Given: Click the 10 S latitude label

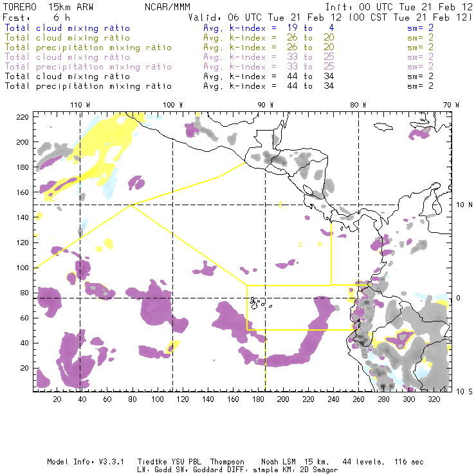Looking at the screenshot, I should [463, 391].
